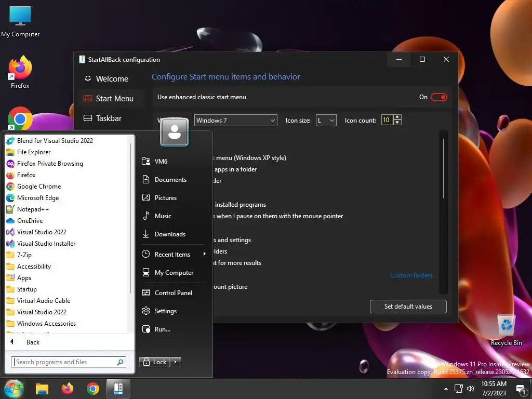Click the Windows Start orb button
Viewport: 532px width, 399px height.
(14, 389)
